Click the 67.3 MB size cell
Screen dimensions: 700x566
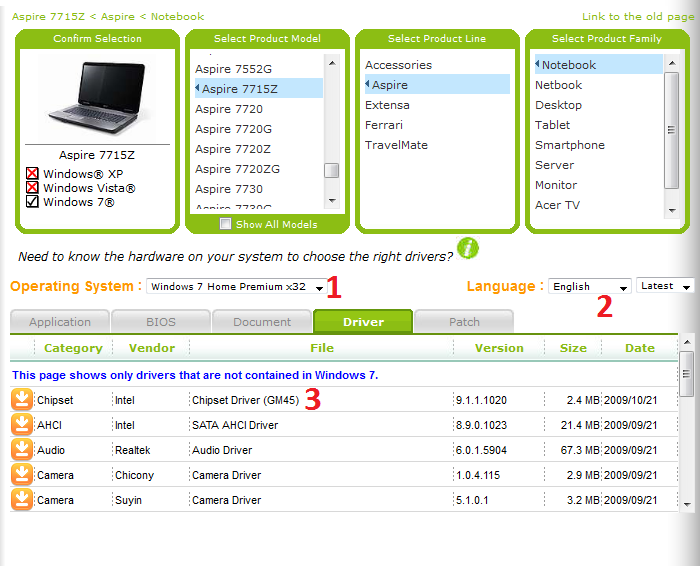click(x=579, y=450)
